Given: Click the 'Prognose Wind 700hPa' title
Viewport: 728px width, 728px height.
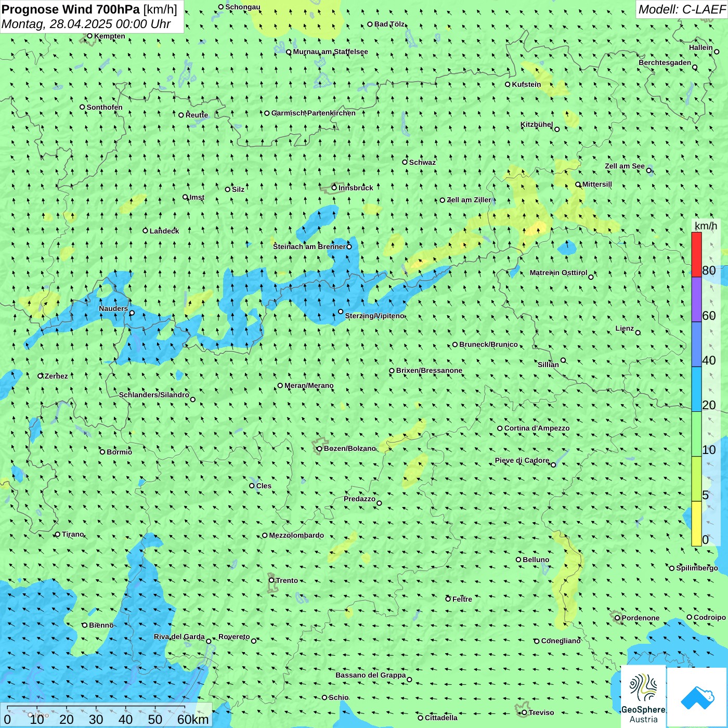Looking at the screenshot, I should [71, 9].
